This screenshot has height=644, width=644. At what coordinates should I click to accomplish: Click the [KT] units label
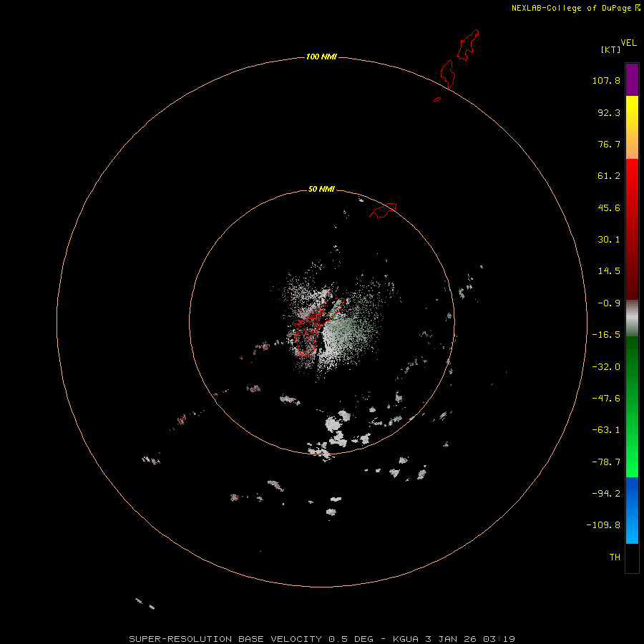tap(611, 49)
